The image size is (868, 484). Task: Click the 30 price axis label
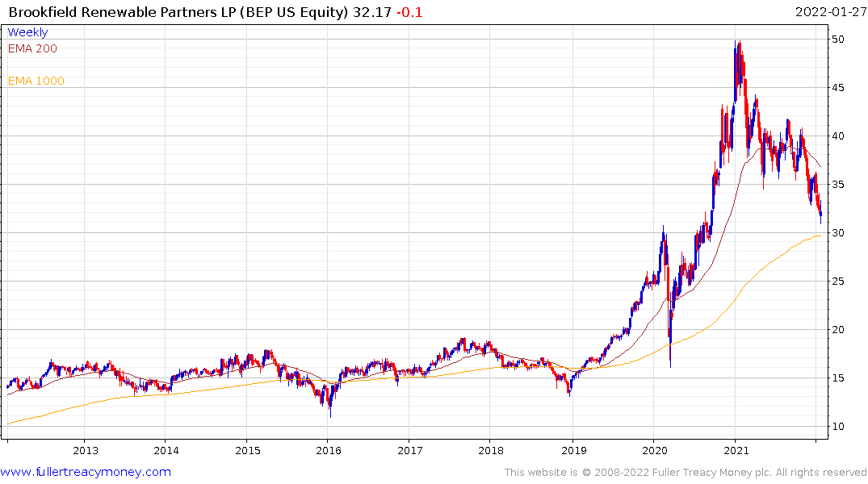click(x=837, y=233)
